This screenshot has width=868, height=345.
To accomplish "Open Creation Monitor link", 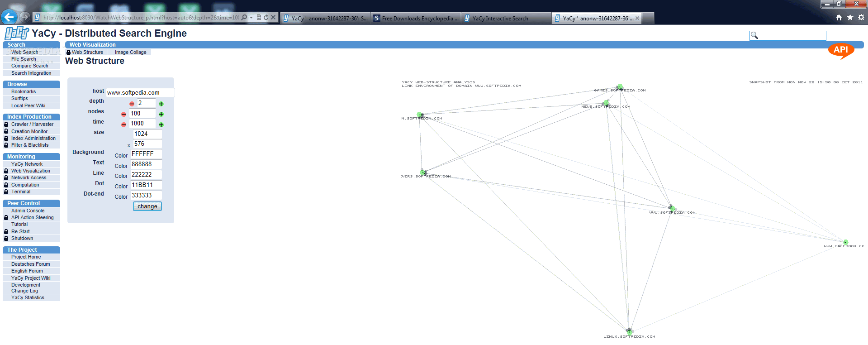I will (29, 131).
